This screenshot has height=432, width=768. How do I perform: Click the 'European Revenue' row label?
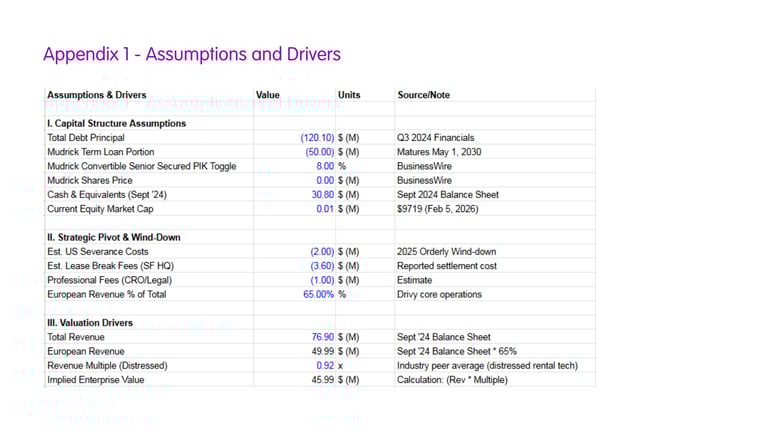[x=86, y=351]
